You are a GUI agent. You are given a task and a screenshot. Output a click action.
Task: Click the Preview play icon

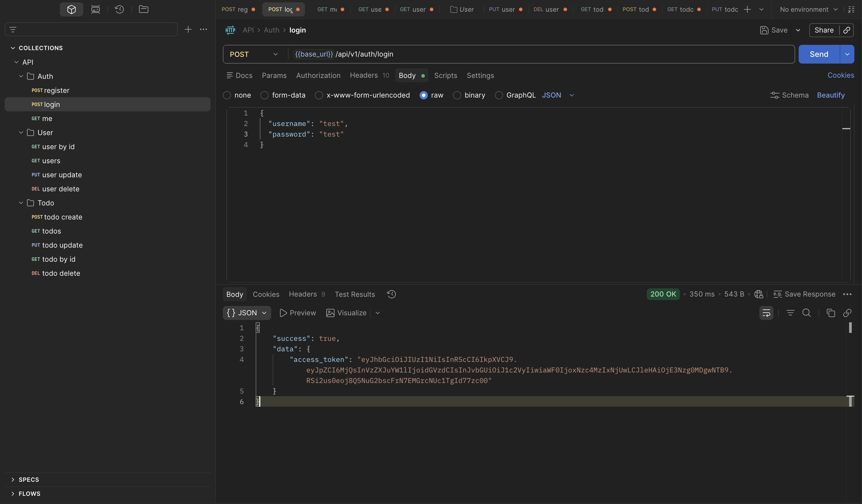tap(283, 313)
